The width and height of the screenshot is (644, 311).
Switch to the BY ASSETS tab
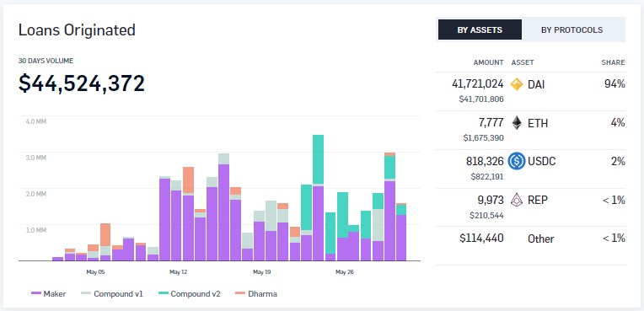(x=480, y=29)
